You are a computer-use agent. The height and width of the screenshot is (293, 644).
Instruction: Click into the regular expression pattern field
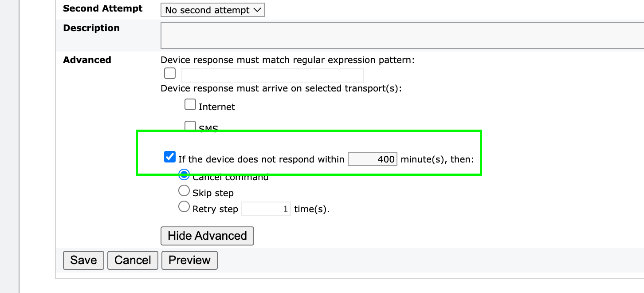pyautogui.click(x=273, y=75)
